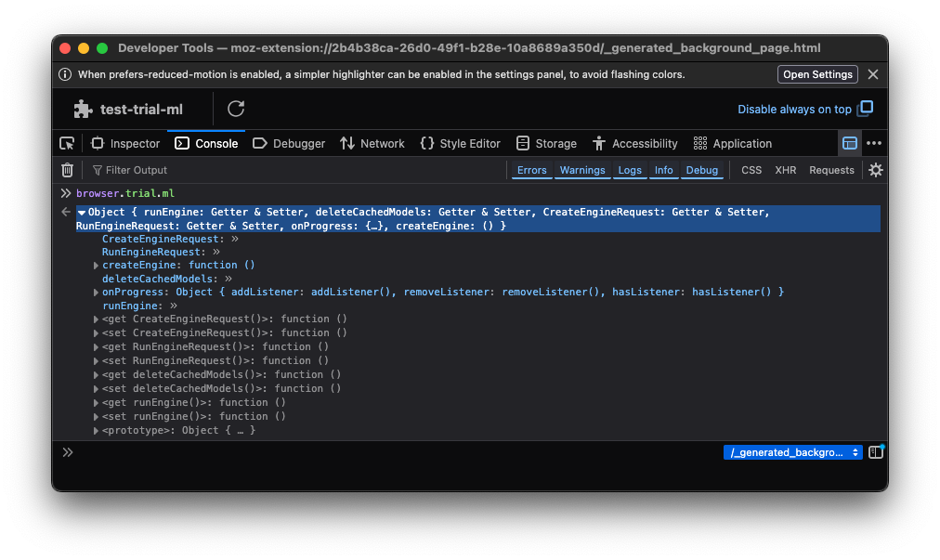Expand the set CreateEngineRequest() entry
940x560 pixels.
96,332
